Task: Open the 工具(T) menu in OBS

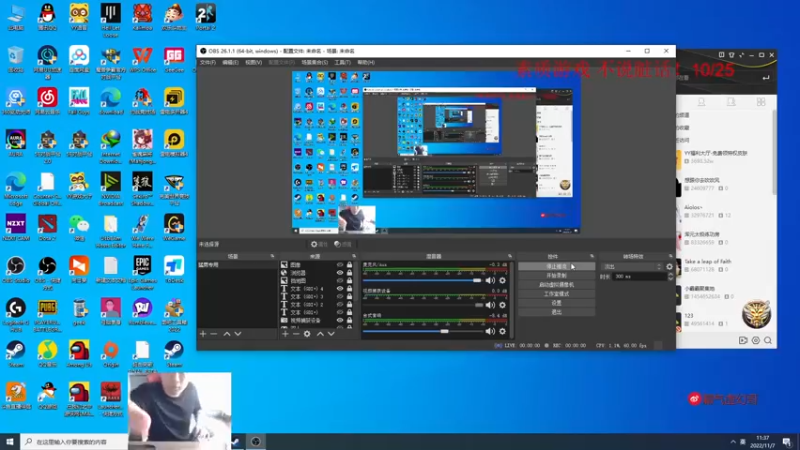Action: [x=342, y=62]
